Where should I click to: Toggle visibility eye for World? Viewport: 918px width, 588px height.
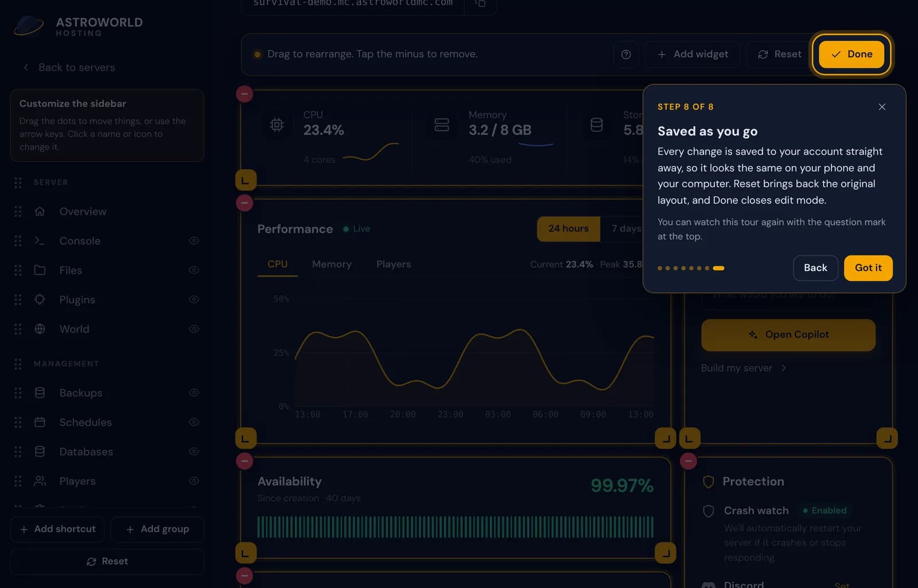194,329
